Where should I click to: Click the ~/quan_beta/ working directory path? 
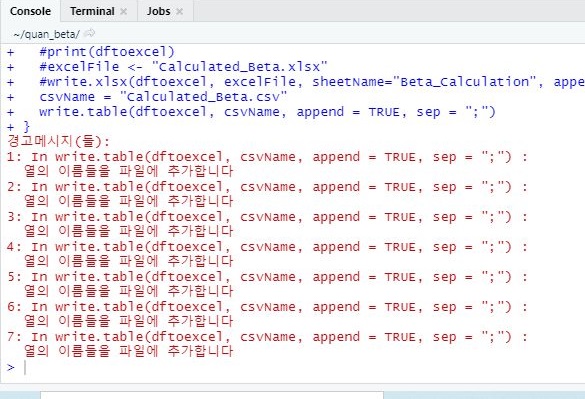46,34
